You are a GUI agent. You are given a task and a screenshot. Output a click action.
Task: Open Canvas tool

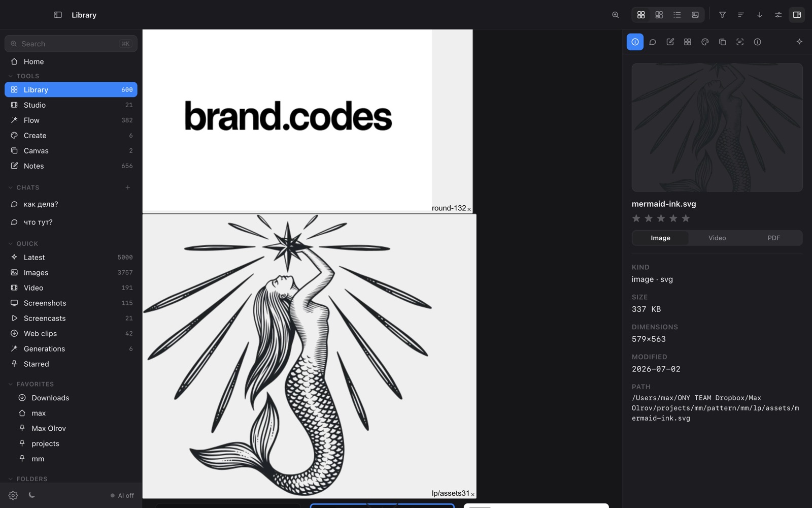(71, 150)
